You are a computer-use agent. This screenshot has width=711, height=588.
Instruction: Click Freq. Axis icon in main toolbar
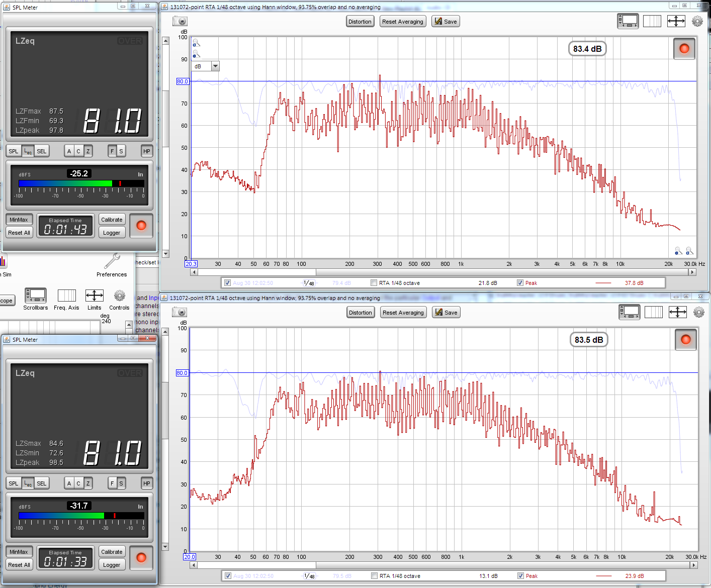pyautogui.click(x=66, y=295)
